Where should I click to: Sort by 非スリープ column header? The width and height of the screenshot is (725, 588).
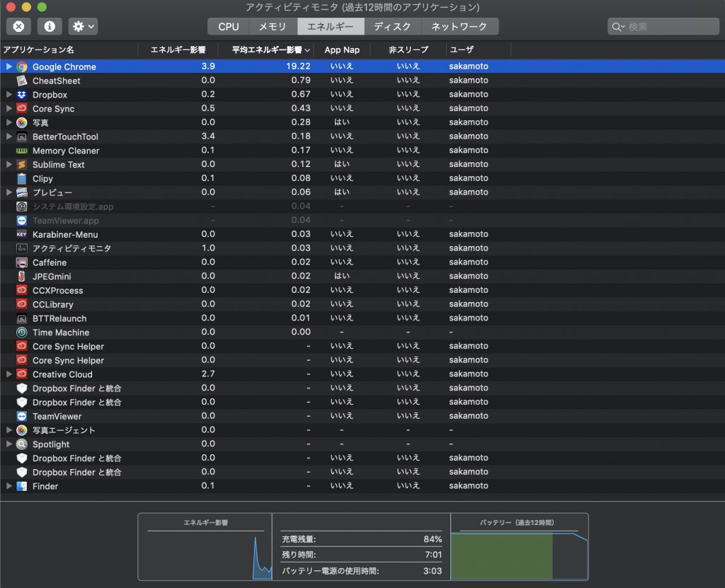point(409,50)
